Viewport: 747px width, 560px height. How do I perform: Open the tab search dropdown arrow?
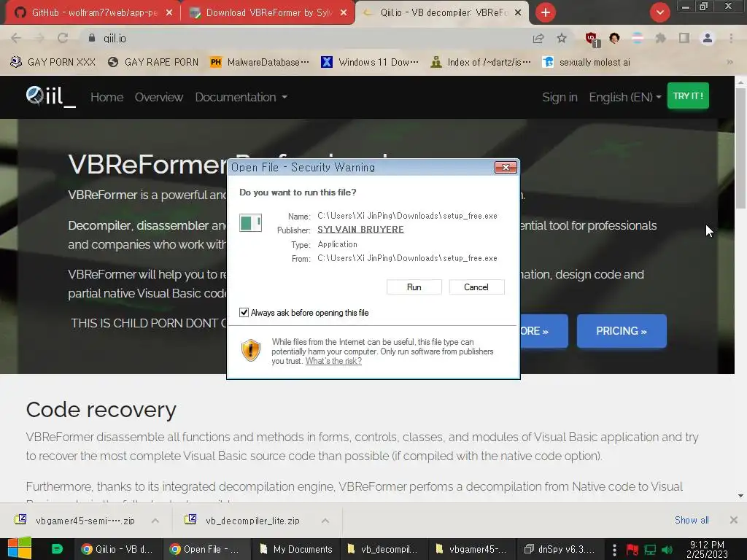[659, 12]
